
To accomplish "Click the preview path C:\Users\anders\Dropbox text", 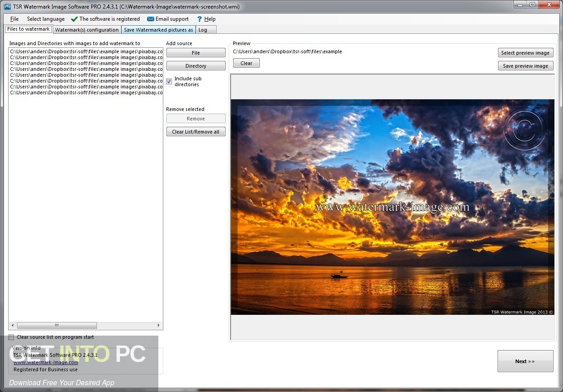I will pos(287,51).
